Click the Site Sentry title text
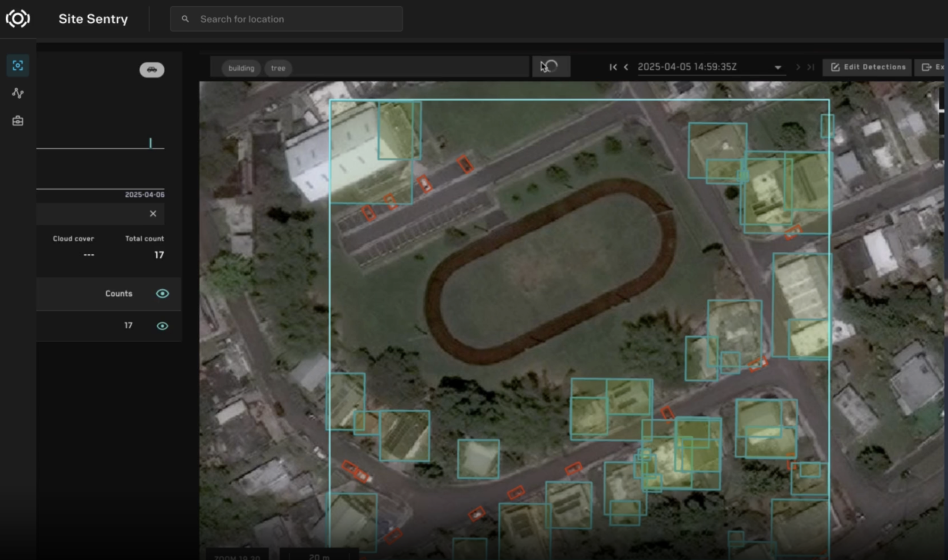948x560 pixels. 93,19
